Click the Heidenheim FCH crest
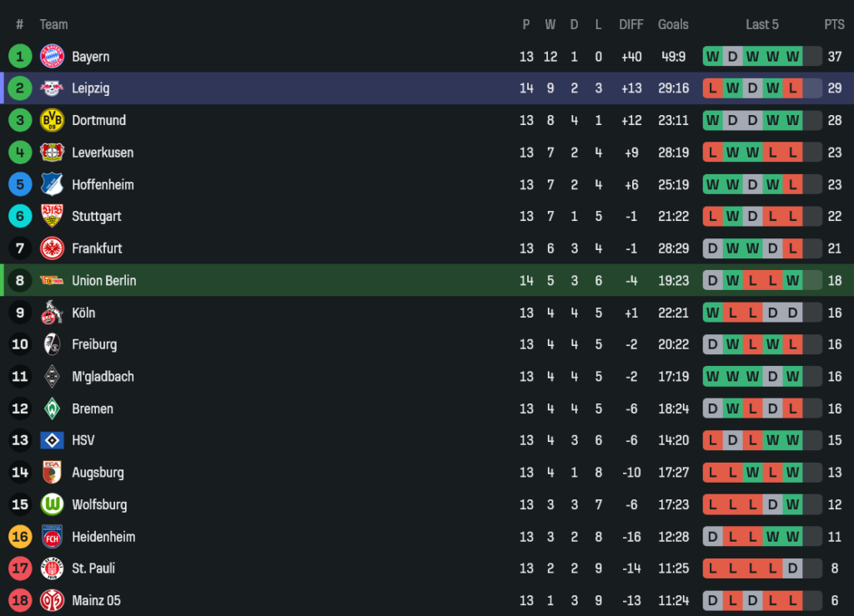The height and width of the screenshot is (616, 854). [52, 537]
